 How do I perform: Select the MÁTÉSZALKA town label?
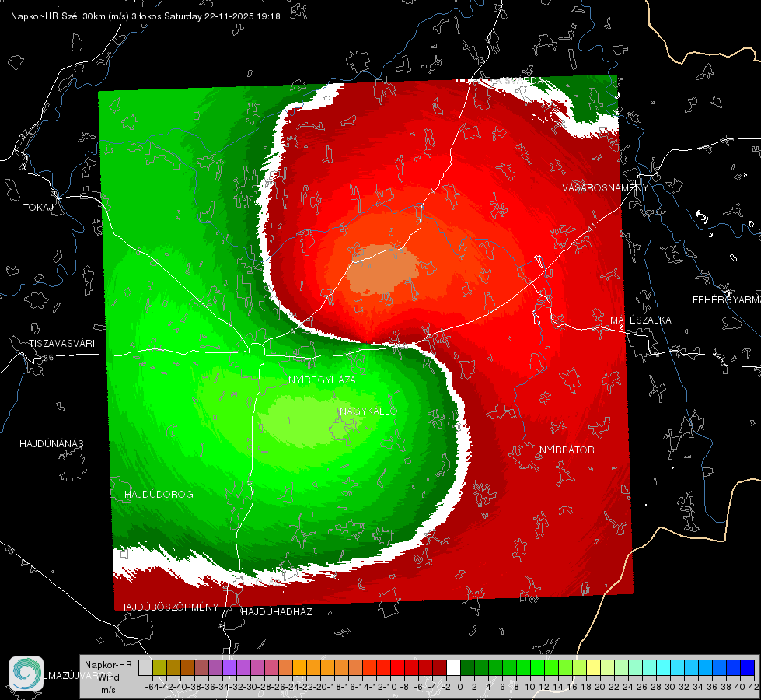641,320
